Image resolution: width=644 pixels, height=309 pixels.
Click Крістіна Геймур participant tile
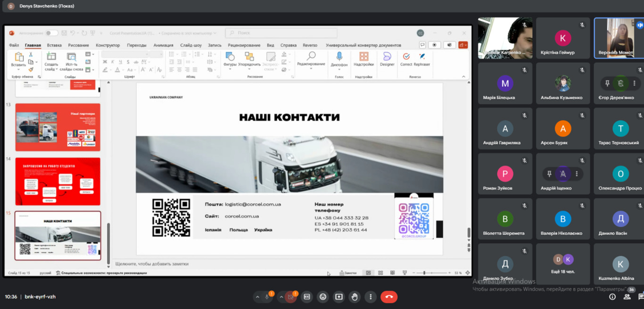pos(563,38)
